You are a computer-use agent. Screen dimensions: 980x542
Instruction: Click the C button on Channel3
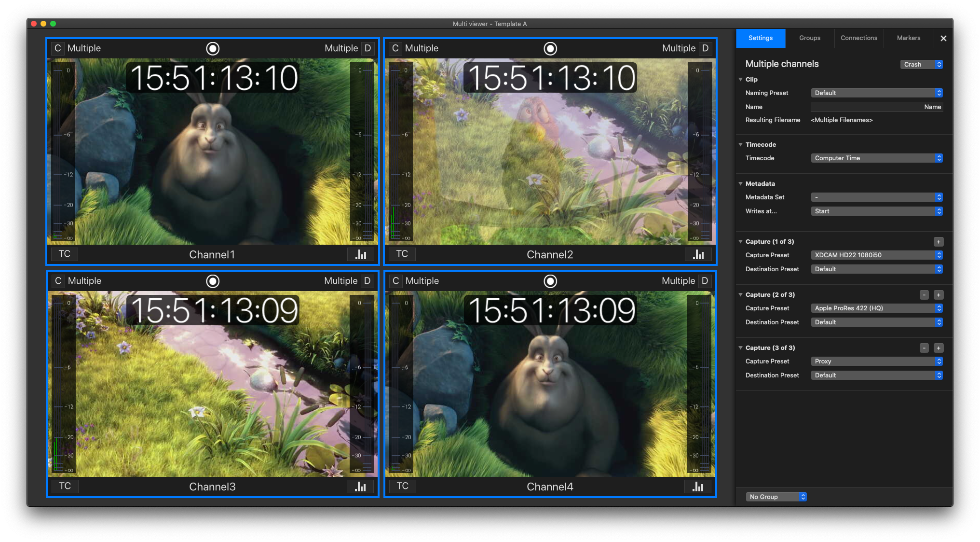pyautogui.click(x=58, y=281)
